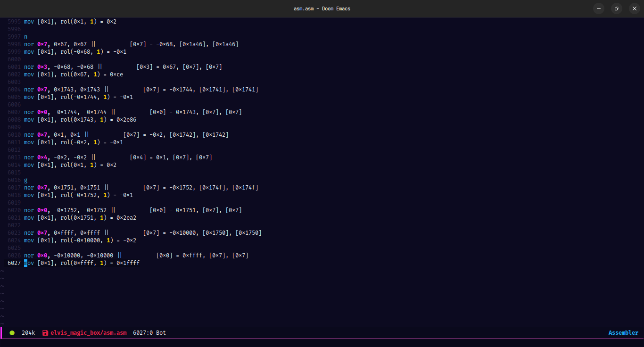Restore down the Doom Emacs window
Viewport: 644px width, 347px height.
[x=616, y=8]
